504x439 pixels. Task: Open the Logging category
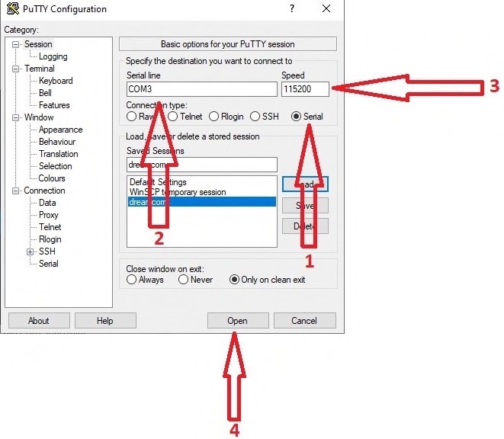pos(53,56)
